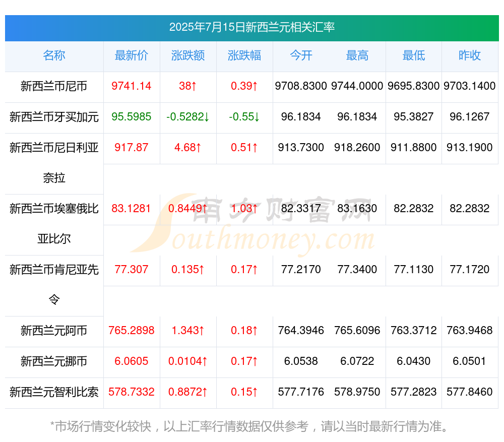
Task: Click the row name 新西兰币埃塞俄比亚比尔
Action: [x=54, y=224]
